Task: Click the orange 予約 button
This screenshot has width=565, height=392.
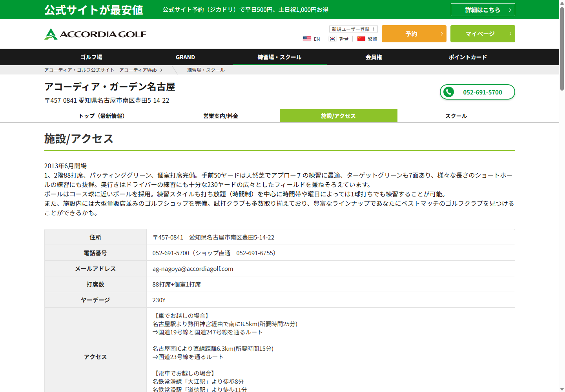Action: 414,34
